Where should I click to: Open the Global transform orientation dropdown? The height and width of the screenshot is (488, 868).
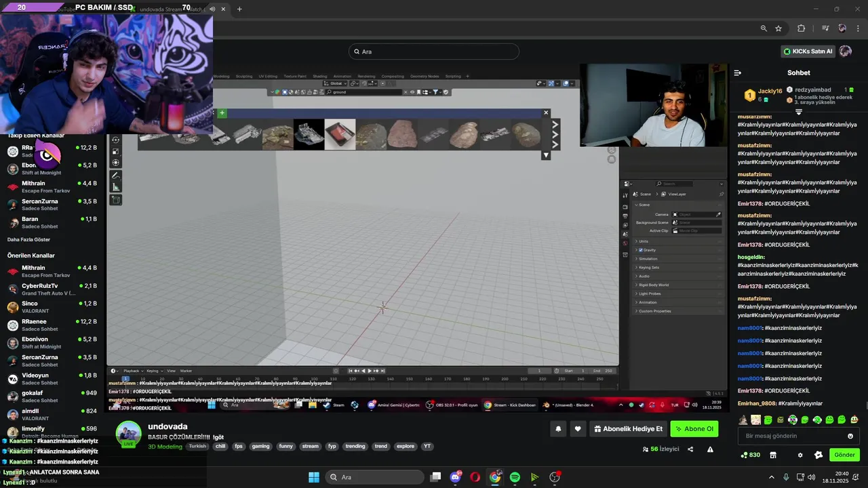335,83
